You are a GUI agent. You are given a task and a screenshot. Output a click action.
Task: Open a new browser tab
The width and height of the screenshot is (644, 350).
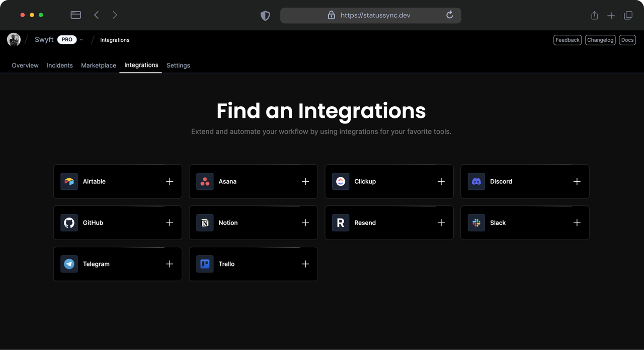[x=611, y=16]
